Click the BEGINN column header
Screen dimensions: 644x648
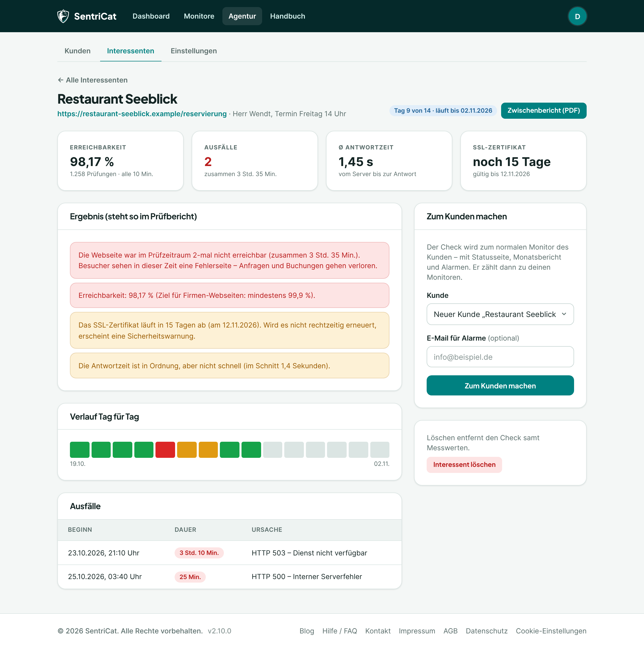click(80, 530)
